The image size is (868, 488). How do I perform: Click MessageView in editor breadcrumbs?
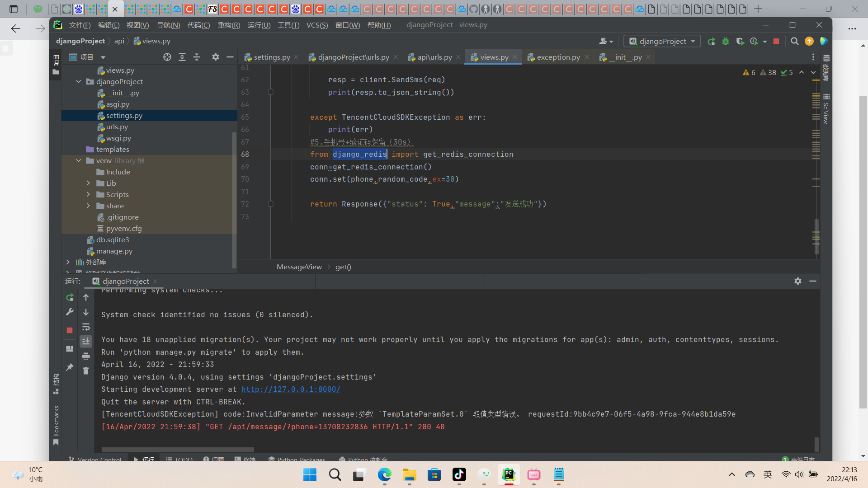(299, 267)
